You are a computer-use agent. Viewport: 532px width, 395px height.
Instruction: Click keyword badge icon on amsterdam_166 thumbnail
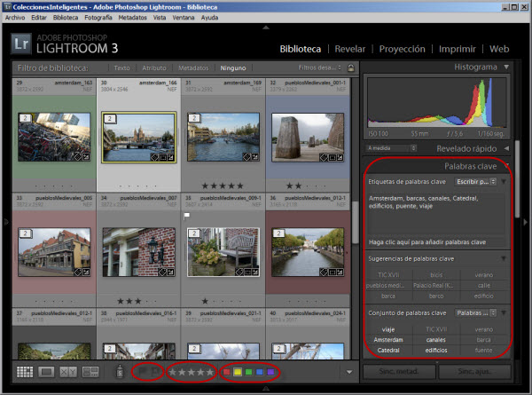[154, 157]
